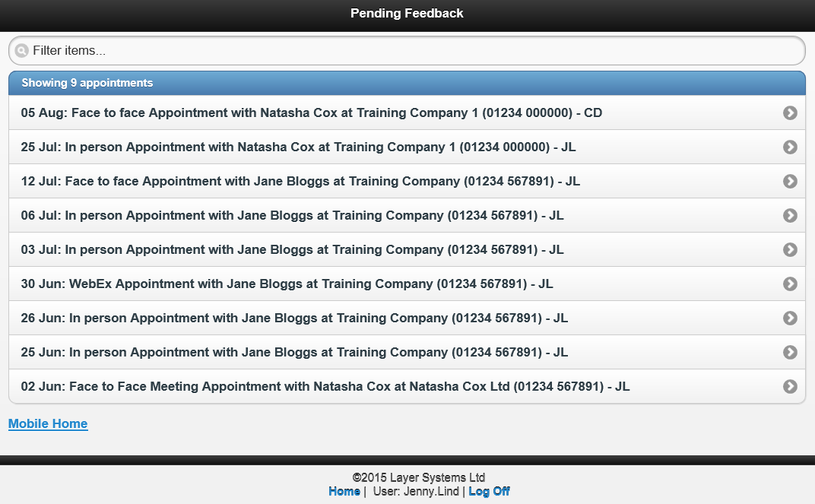Select the 25 Jul In person appointment text
Image resolution: width=815 pixels, height=504 pixels.
(x=298, y=147)
